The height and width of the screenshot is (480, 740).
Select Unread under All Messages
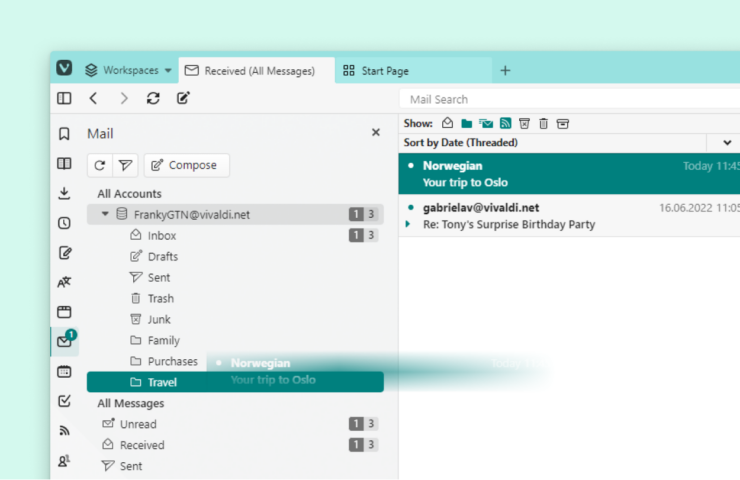[235, 424]
